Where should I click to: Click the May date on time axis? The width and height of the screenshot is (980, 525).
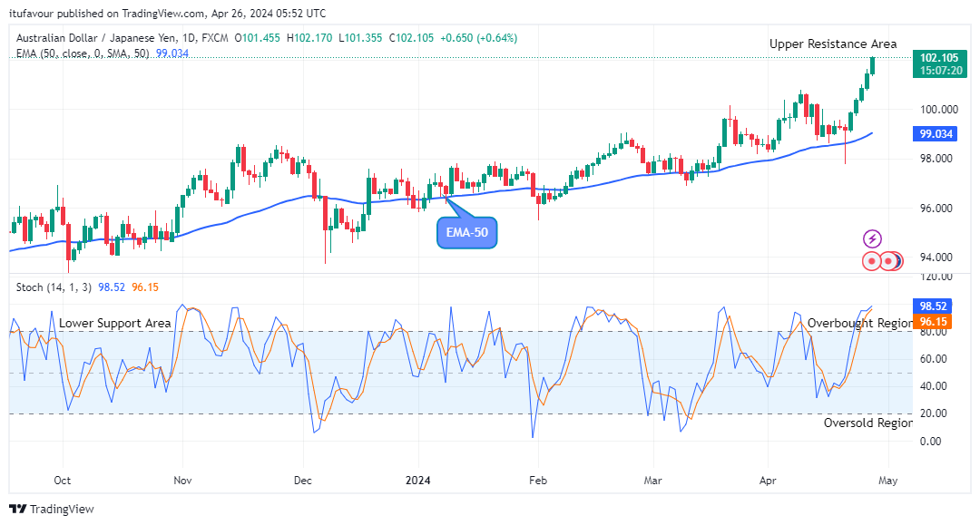tap(887, 480)
